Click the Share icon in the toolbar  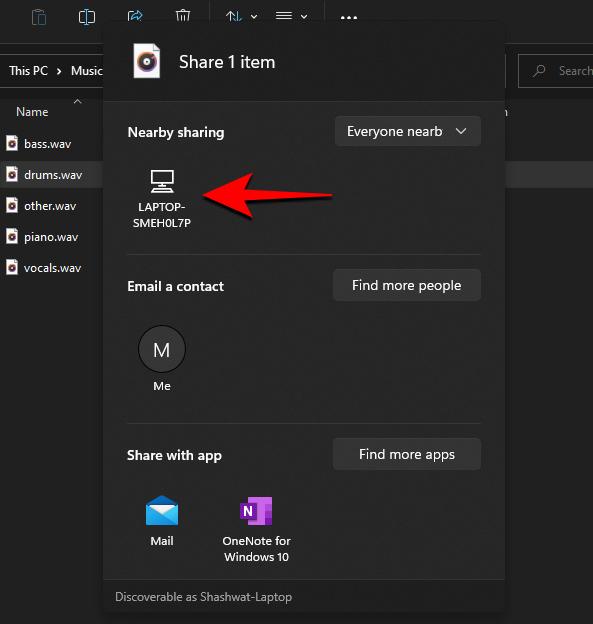click(135, 17)
